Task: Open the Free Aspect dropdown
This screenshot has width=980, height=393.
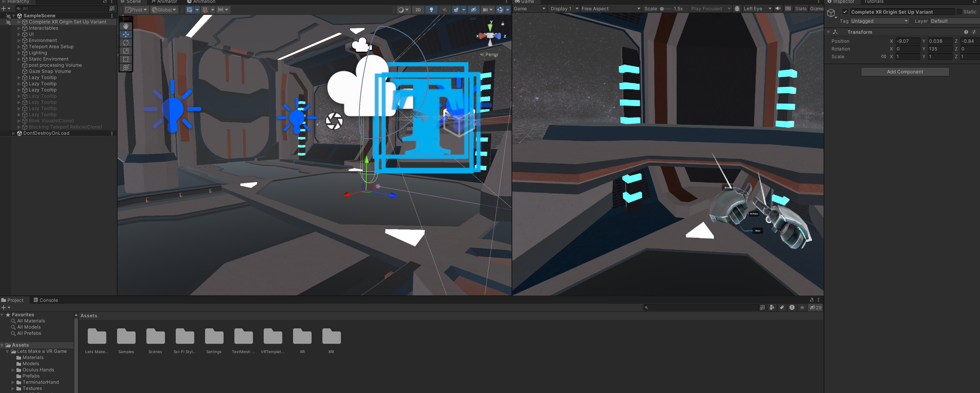Action: tap(610, 9)
